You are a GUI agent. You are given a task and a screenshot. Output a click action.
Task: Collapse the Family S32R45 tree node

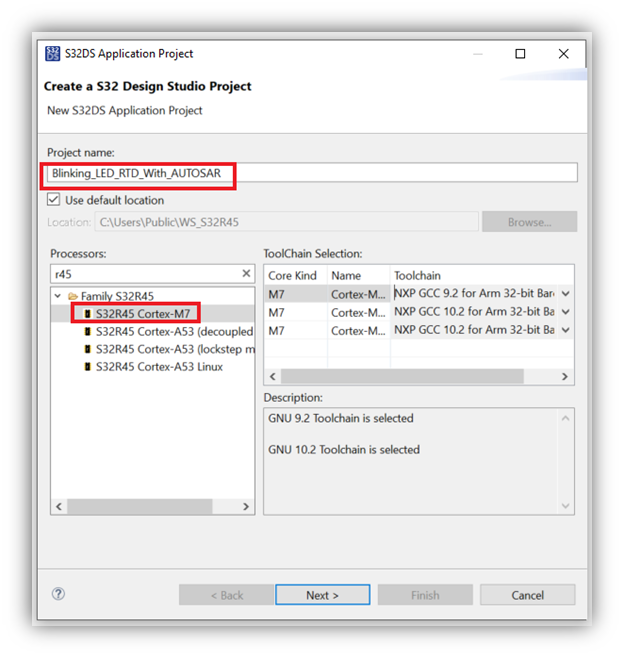(58, 297)
